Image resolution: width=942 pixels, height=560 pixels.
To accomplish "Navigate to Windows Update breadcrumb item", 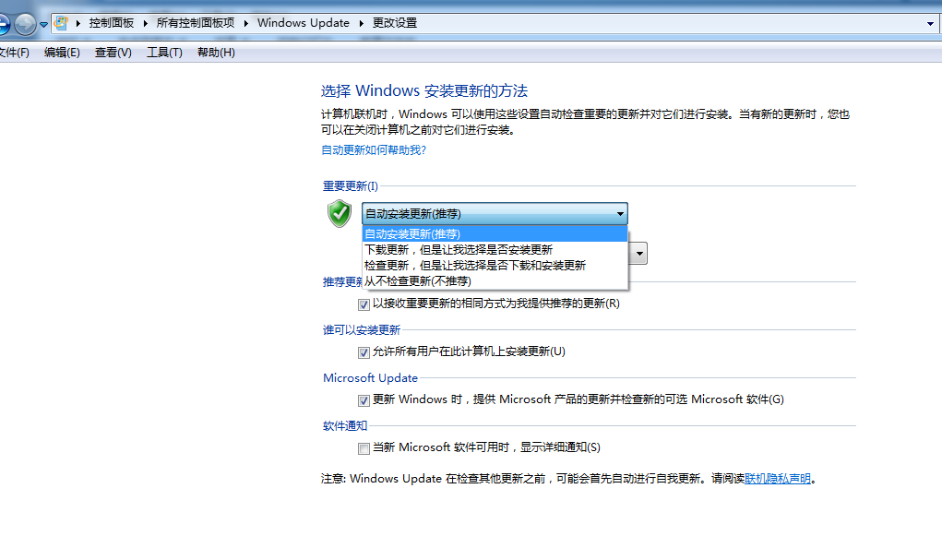I will pos(304,23).
